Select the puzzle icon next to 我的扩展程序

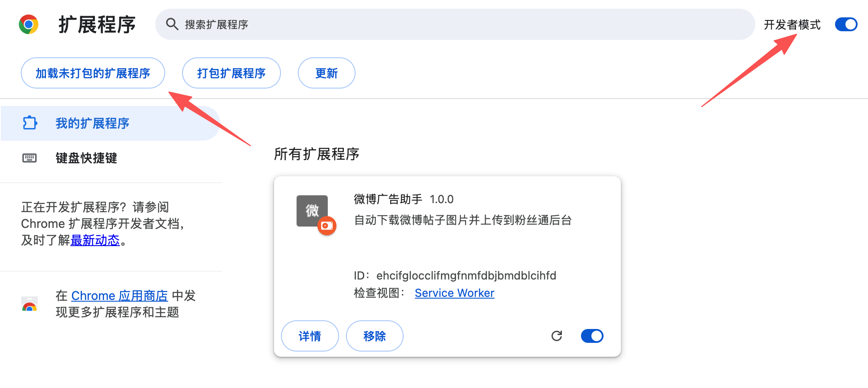[x=29, y=123]
